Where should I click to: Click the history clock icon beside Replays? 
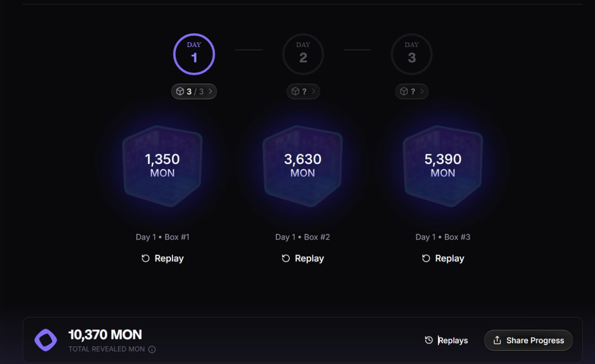429,340
